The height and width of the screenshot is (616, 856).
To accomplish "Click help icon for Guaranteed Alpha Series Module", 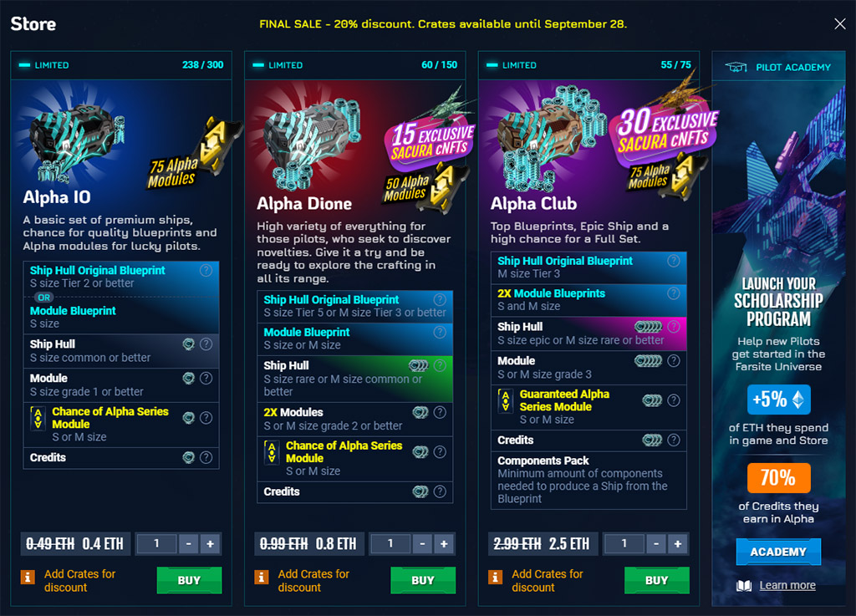I will pyautogui.click(x=674, y=400).
